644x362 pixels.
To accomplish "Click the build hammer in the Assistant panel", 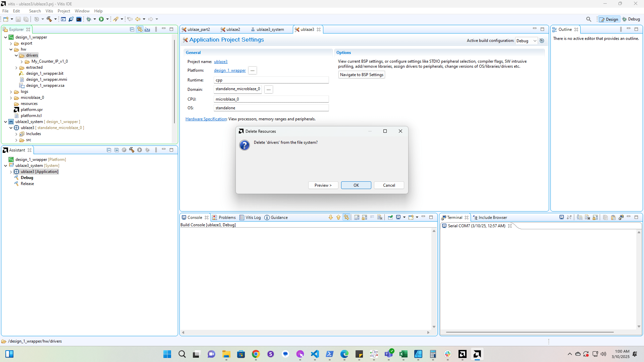I will (x=131, y=150).
